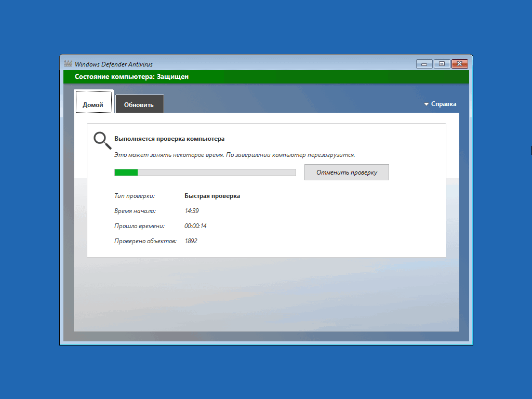Click the magnifying glass scan icon
532x399 pixels.
102,140
